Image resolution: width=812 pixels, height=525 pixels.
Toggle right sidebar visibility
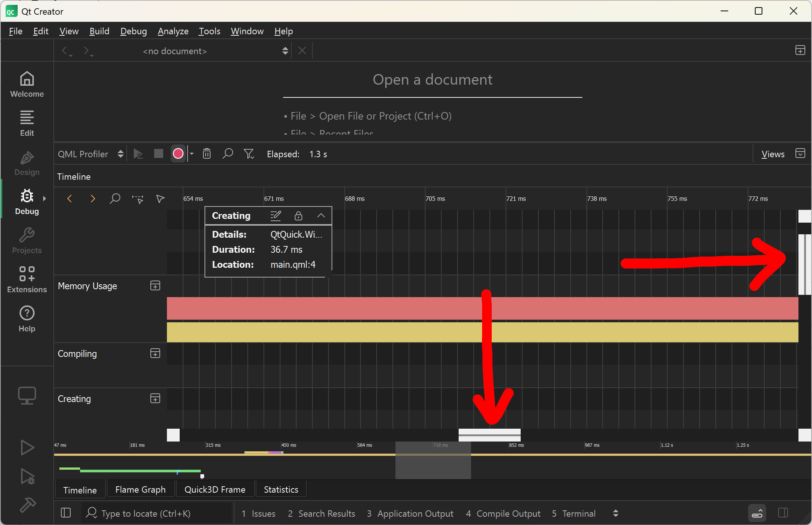[x=783, y=513]
